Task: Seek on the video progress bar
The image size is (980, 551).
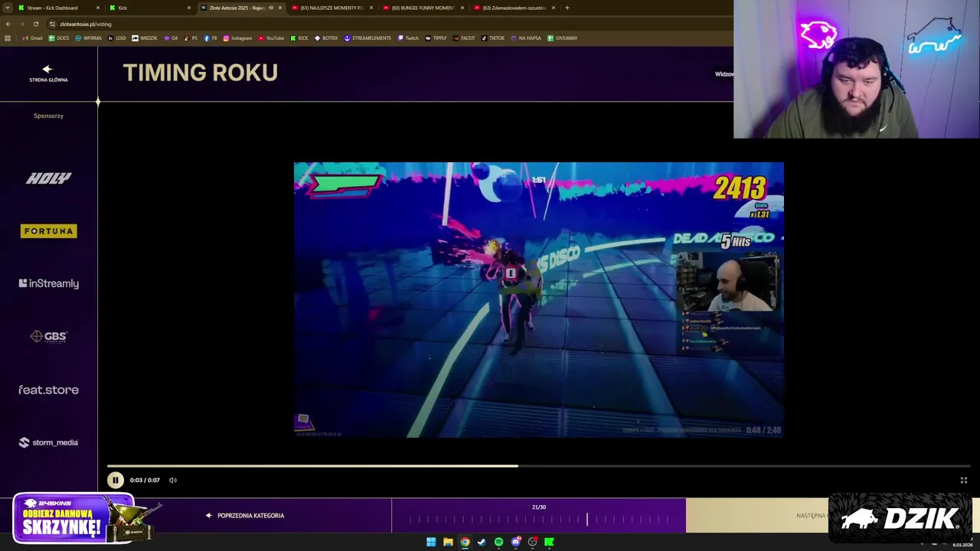Action: [539, 465]
